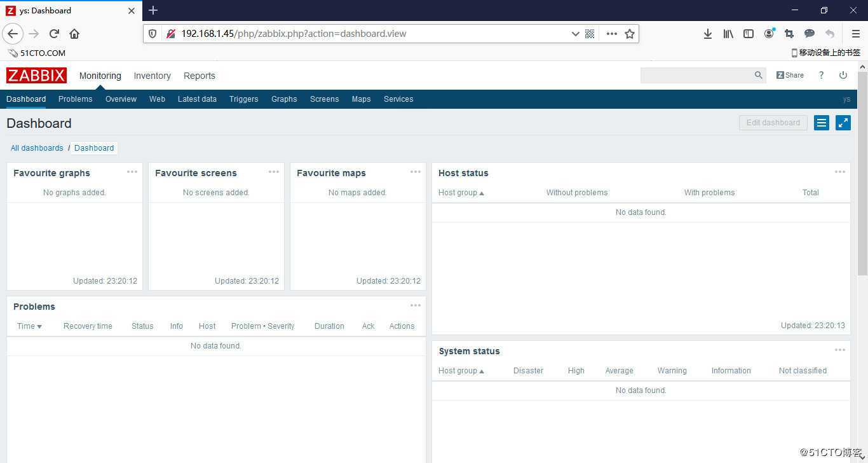Screen dimensions: 868x463
Task: Go to the Overview submenu tab
Action: [121, 99]
